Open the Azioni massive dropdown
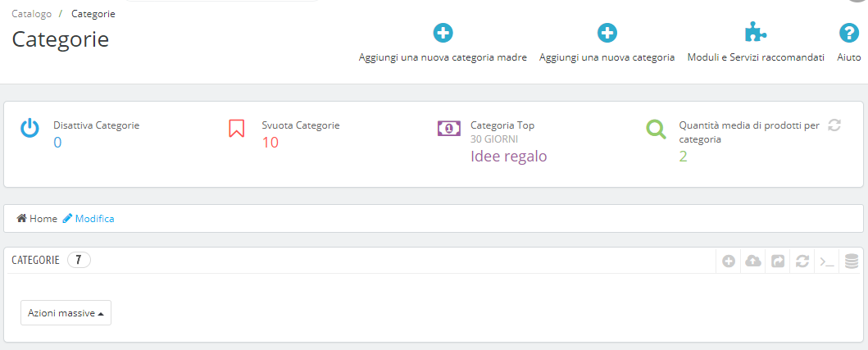 [66, 313]
